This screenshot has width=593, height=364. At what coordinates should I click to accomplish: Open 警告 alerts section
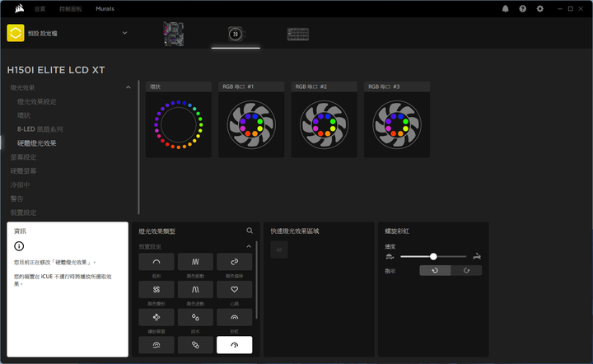(17, 198)
